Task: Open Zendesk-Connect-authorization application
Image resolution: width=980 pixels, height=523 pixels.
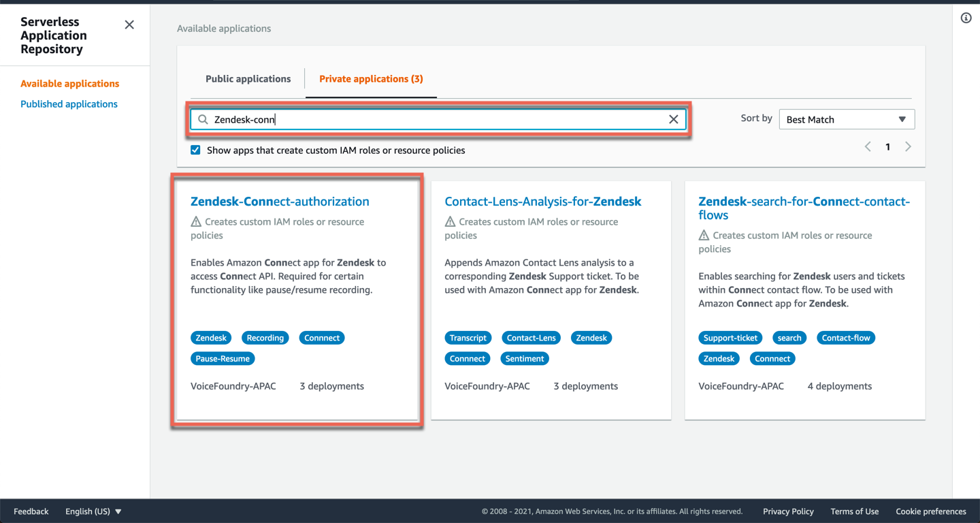Action: coord(280,202)
